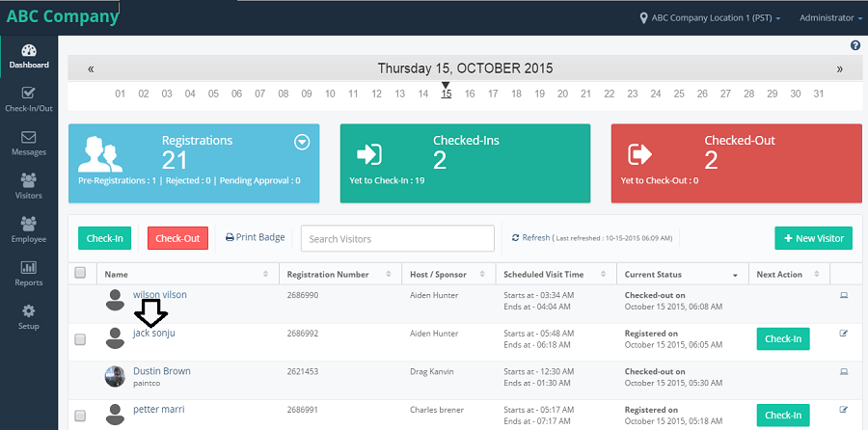868x430 pixels.
Task: Click wilson vilson's avatar icon
Action: (x=115, y=300)
